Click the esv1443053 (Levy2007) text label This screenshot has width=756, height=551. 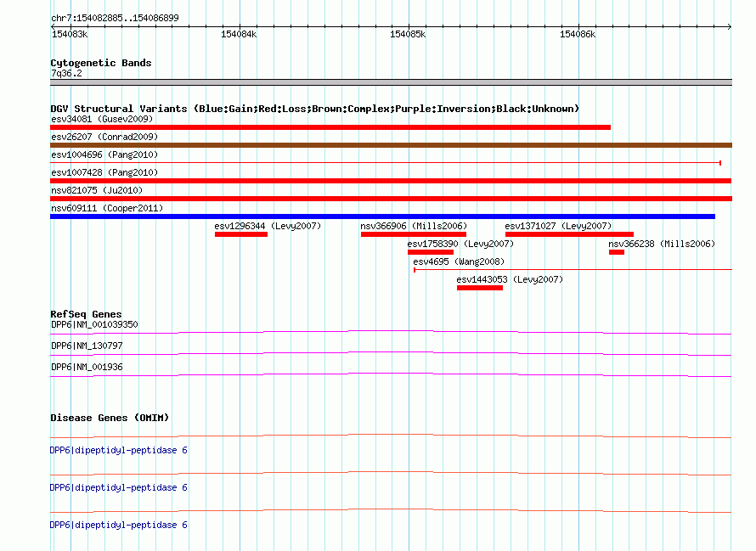pyautogui.click(x=510, y=279)
